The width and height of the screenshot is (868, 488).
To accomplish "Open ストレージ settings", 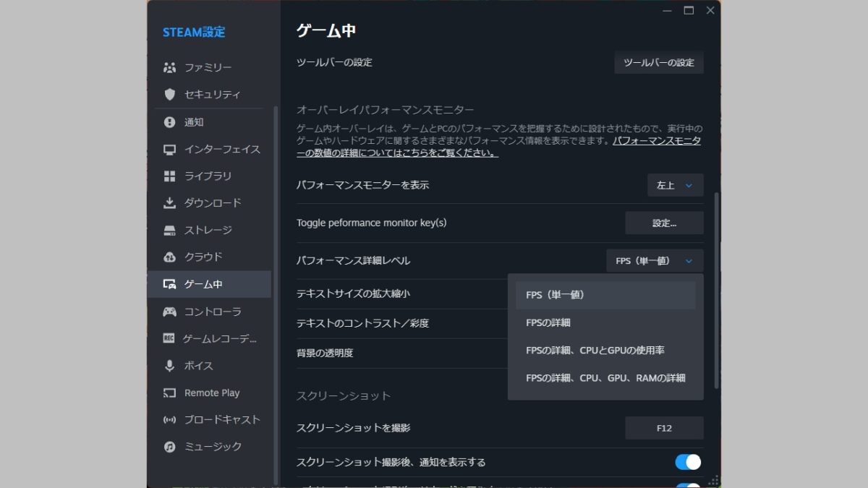I will pyautogui.click(x=209, y=231).
